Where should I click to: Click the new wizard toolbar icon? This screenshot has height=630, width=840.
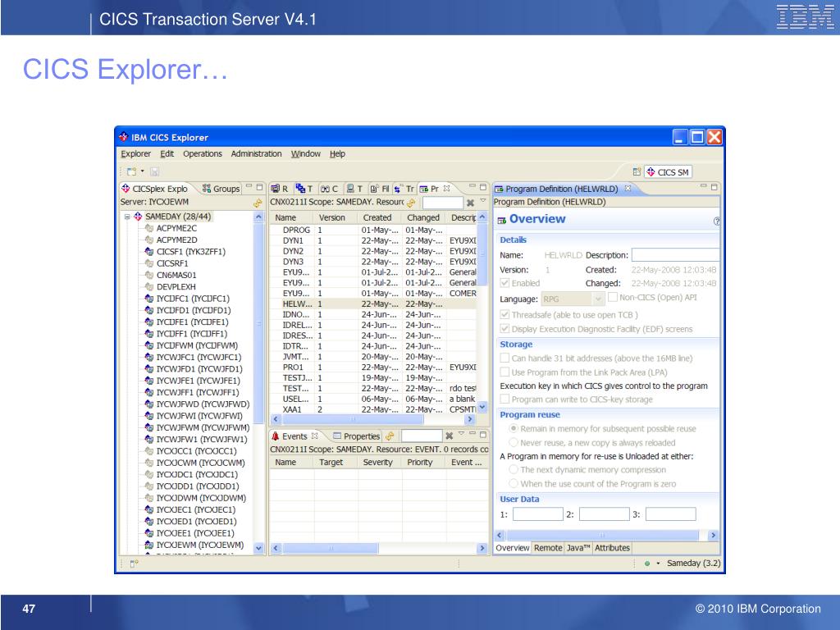131,171
